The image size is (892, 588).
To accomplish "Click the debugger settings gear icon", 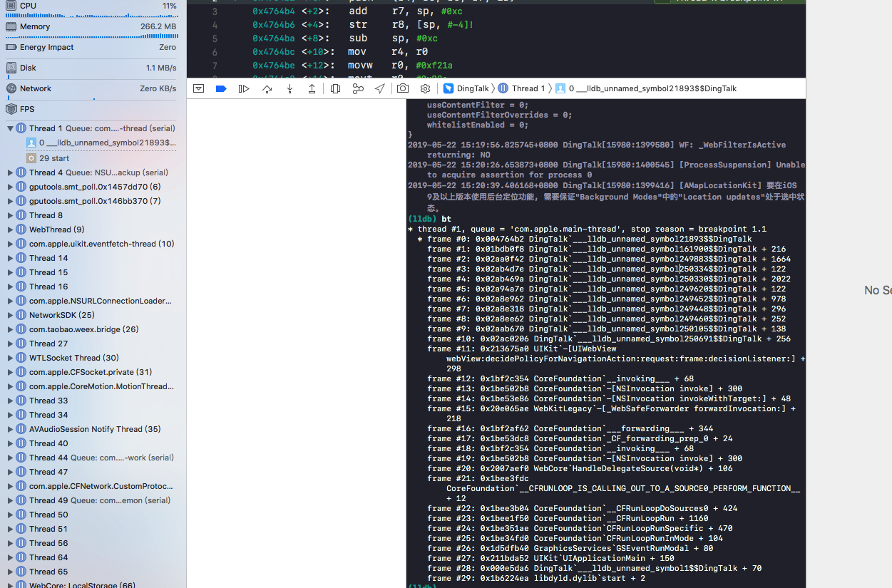I will click(426, 88).
